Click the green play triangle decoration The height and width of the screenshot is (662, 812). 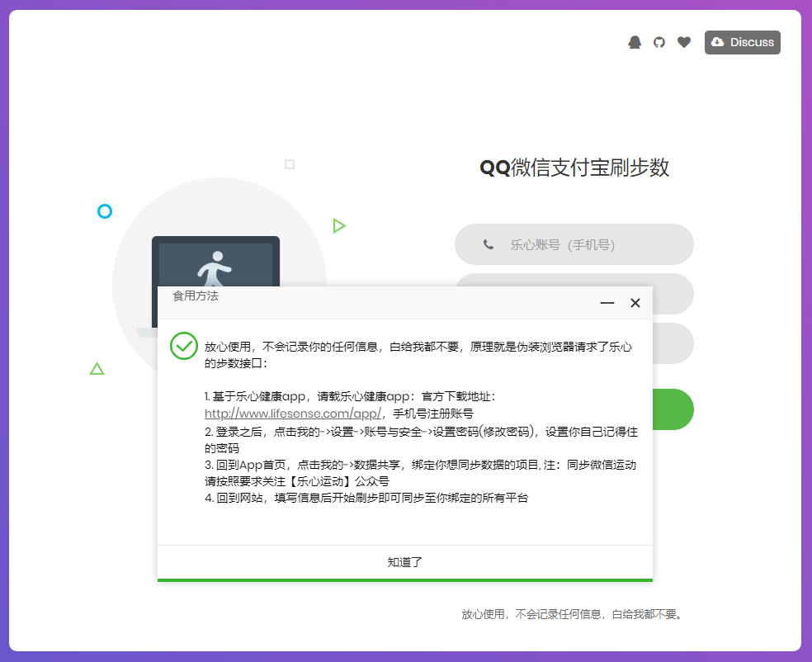pyautogui.click(x=339, y=225)
